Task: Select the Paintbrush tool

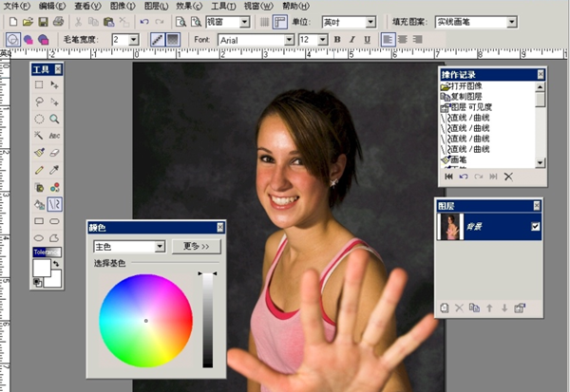Action: pyautogui.click(x=39, y=153)
